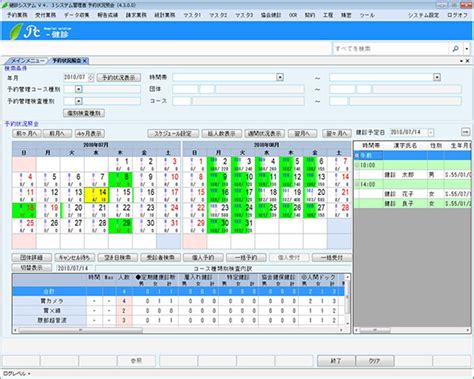Image resolution: width=474 pixels, height=379 pixels.
Task: Open the ツール menu
Action: point(367,15)
